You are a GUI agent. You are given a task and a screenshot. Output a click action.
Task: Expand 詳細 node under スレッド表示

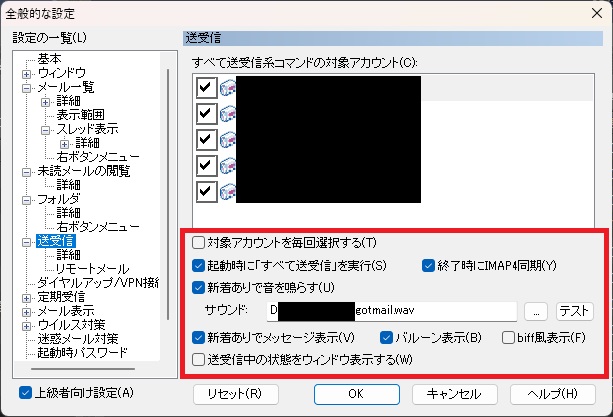[65, 144]
